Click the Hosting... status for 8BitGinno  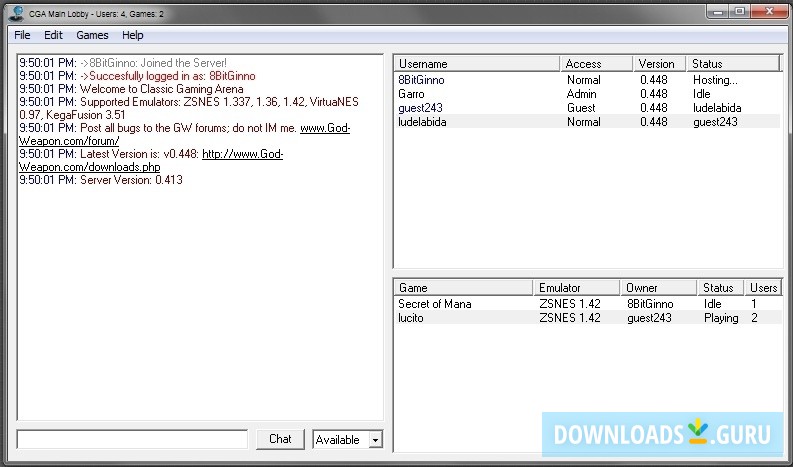pos(715,80)
